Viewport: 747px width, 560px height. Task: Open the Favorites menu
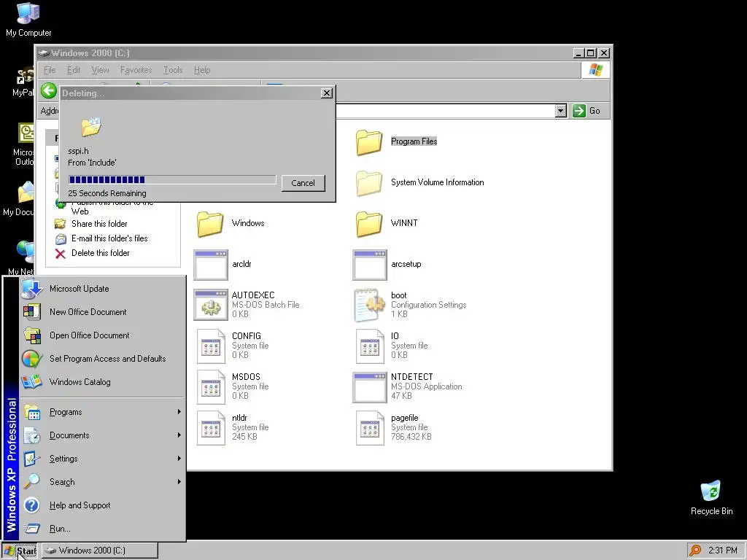[x=136, y=70]
